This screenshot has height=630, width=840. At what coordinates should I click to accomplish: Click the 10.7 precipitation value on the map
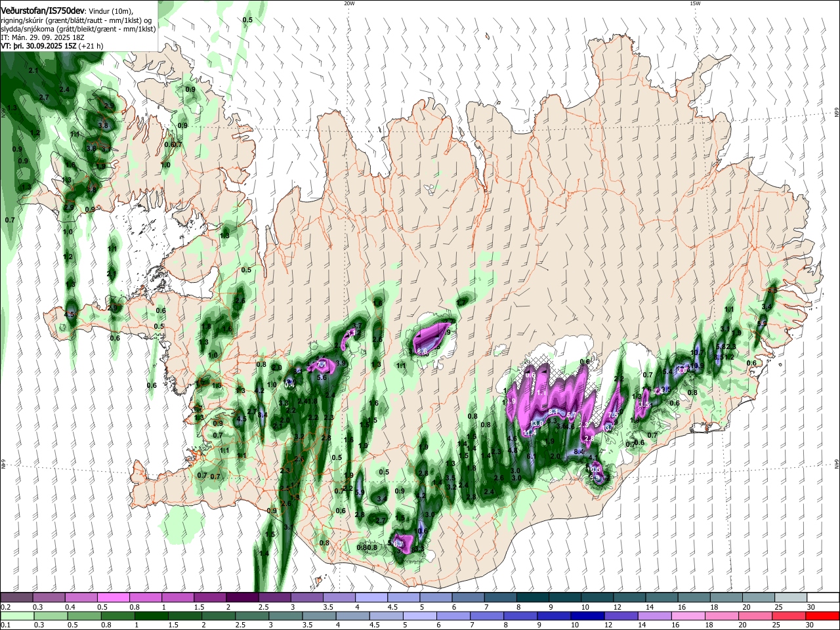697,352
